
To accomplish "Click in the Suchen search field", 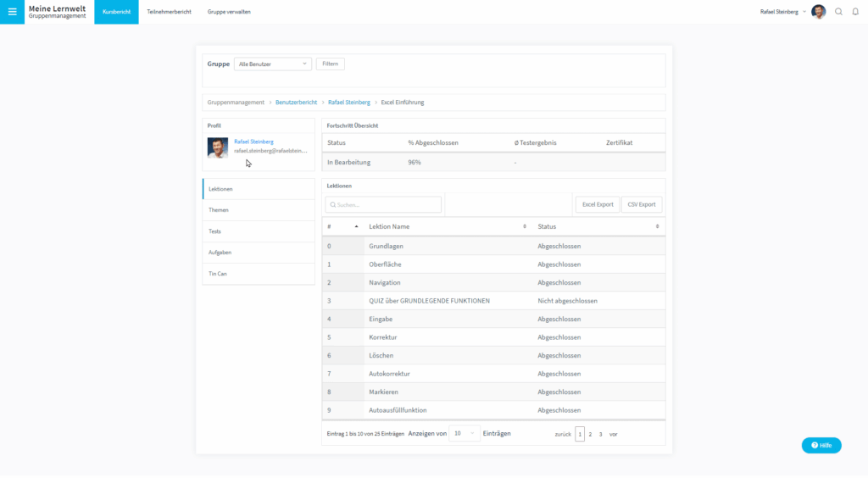I will point(383,204).
